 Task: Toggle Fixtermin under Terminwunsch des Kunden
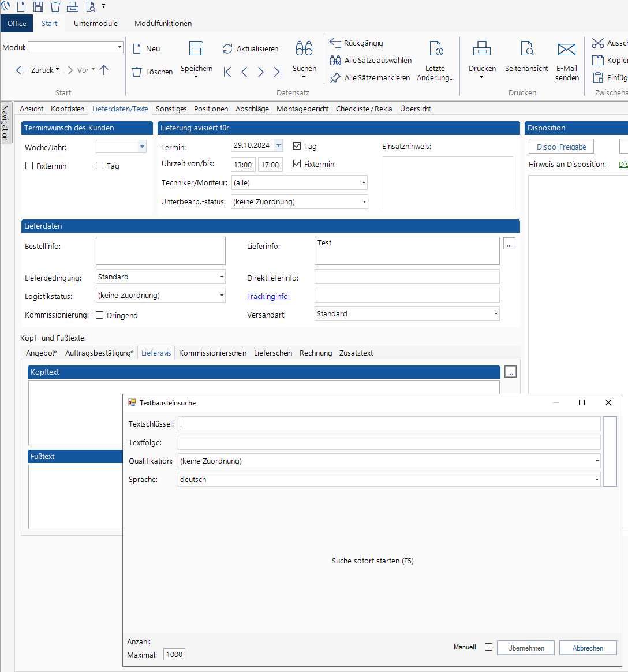(29, 166)
